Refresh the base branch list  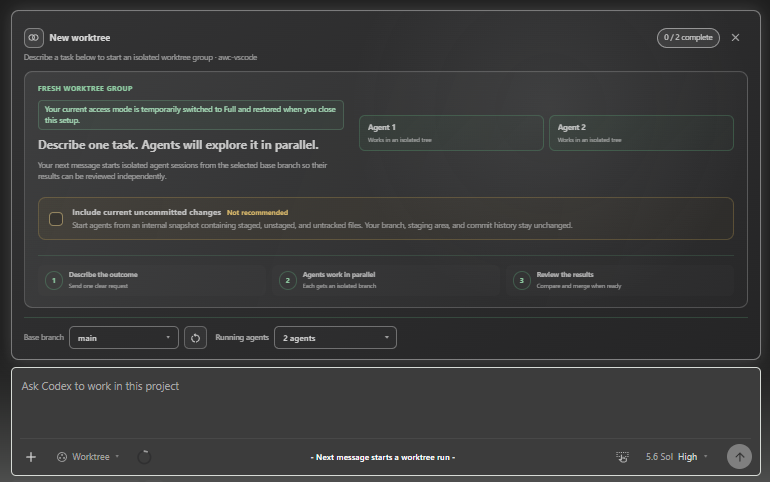pyautogui.click(x=195, y=338)
